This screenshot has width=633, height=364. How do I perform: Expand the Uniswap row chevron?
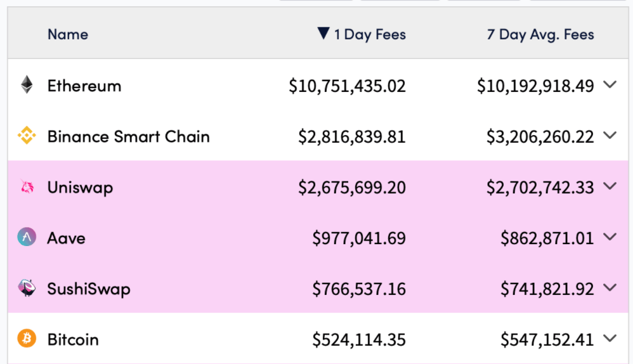pos(610,186)
